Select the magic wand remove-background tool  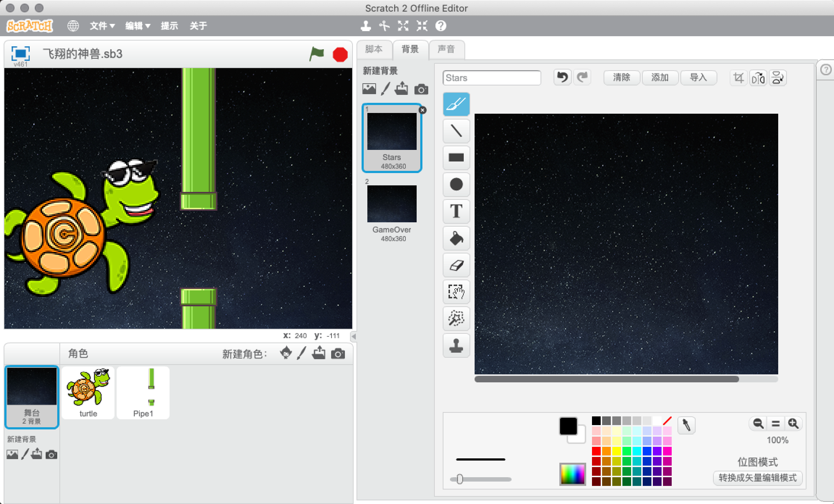pos(456,318)
